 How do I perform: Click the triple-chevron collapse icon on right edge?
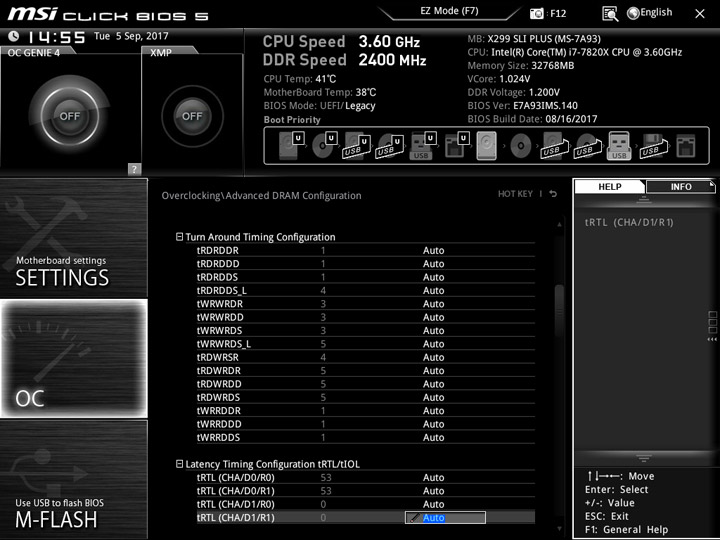(x=712, y=339)
